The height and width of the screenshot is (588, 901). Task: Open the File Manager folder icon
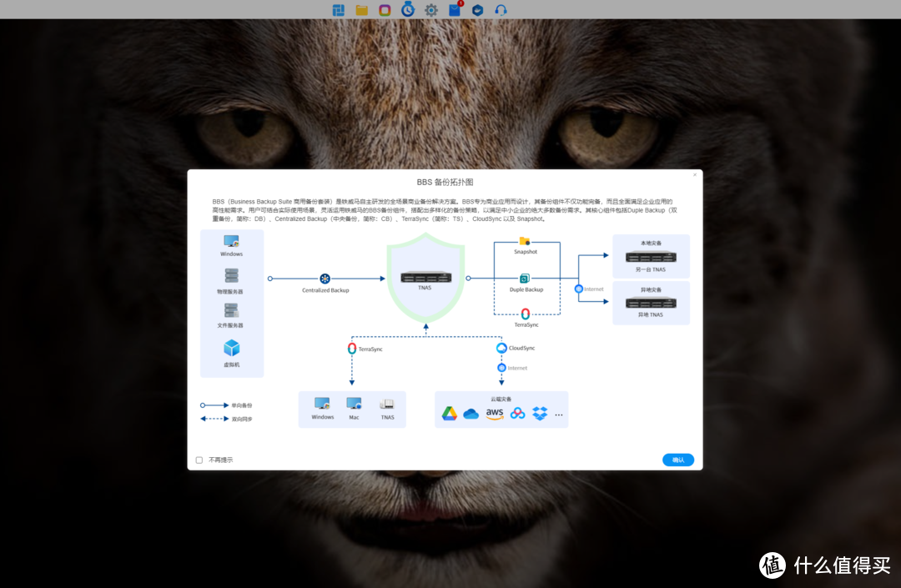click(362, 10)
